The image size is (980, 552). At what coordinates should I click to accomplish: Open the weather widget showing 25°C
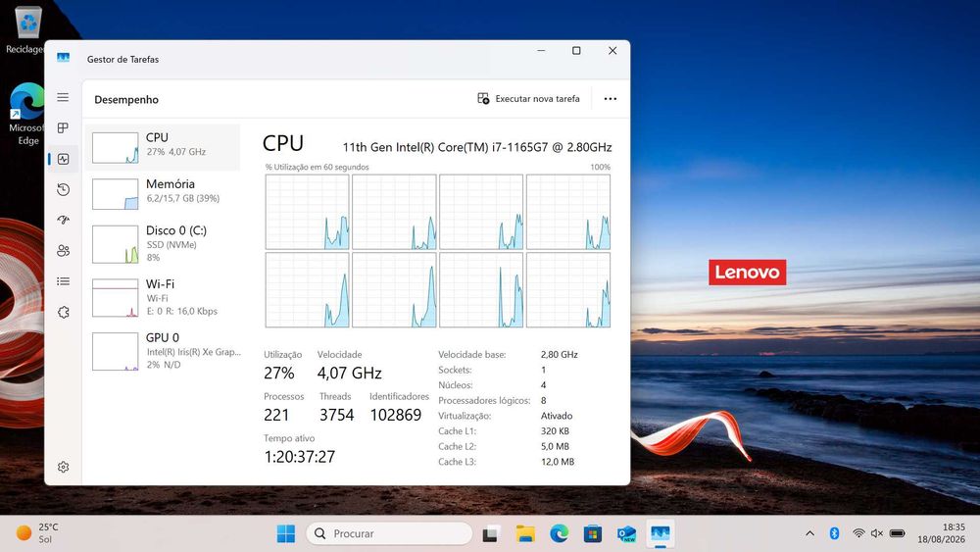37,533
